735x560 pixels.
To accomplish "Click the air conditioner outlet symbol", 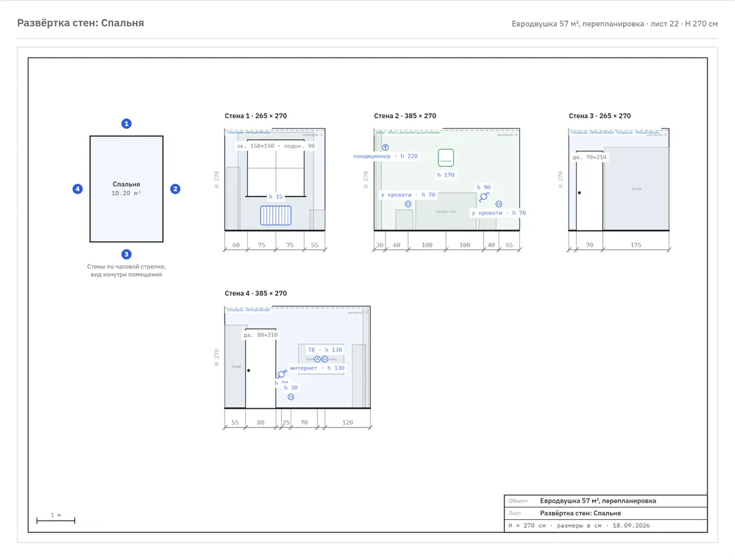I will click(x=386, y=147).
